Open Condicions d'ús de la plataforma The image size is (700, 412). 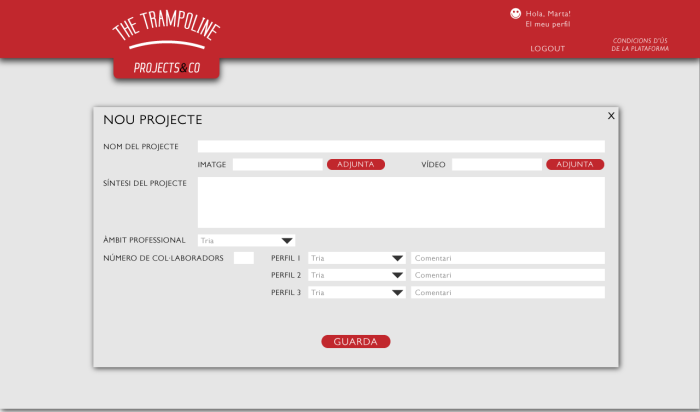[640, 44]
